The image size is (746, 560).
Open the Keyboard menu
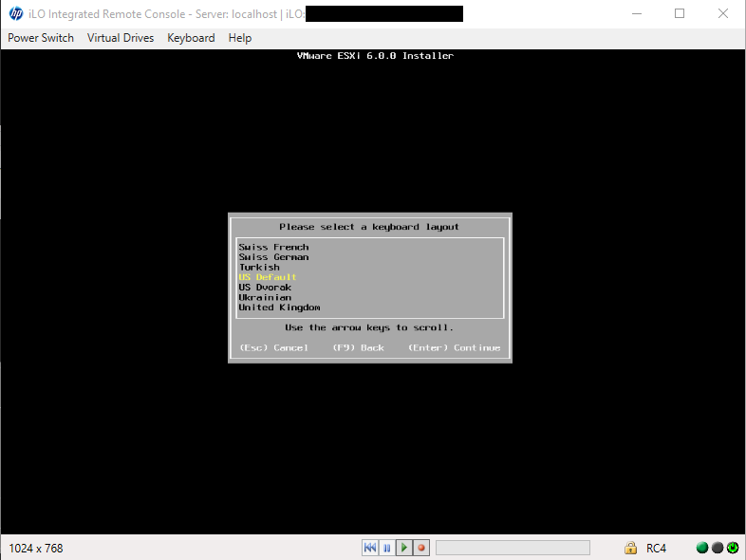pos(191,38)
